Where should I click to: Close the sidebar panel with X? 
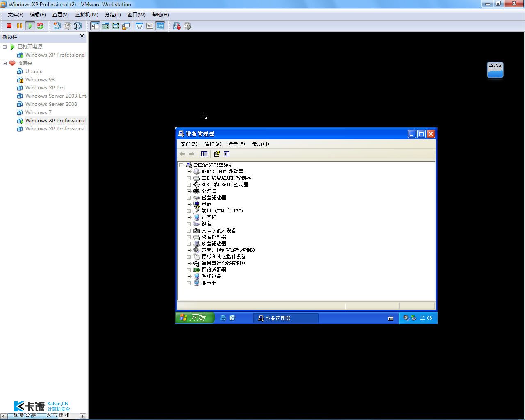pos(82,36)
